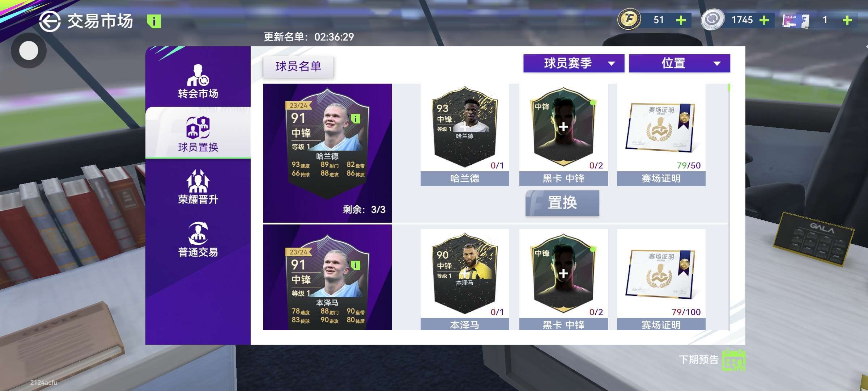The width and height of the screenshot is (868, 391).
Task: Open the green info icon beside 交易市场
Action: 154,21
